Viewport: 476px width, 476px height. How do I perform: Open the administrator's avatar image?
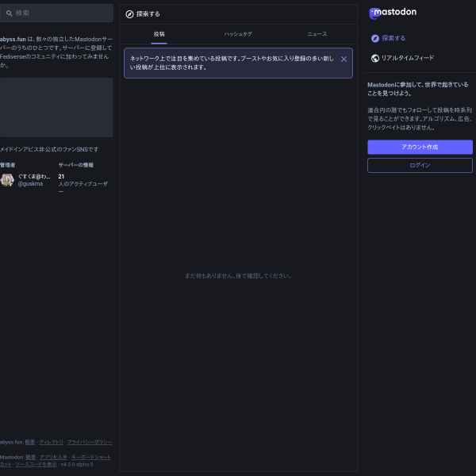click(x=7, y=180)
